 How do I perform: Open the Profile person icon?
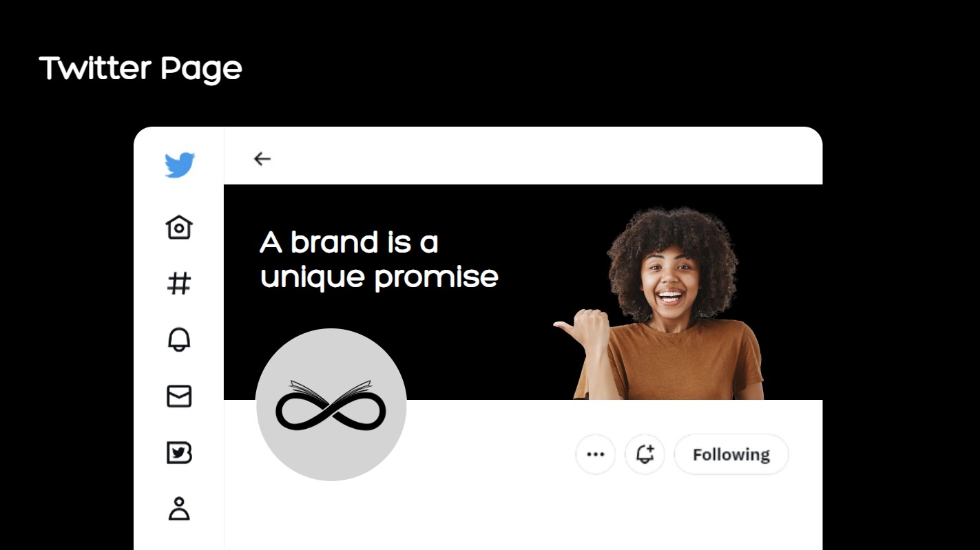[x=179, y=509]
